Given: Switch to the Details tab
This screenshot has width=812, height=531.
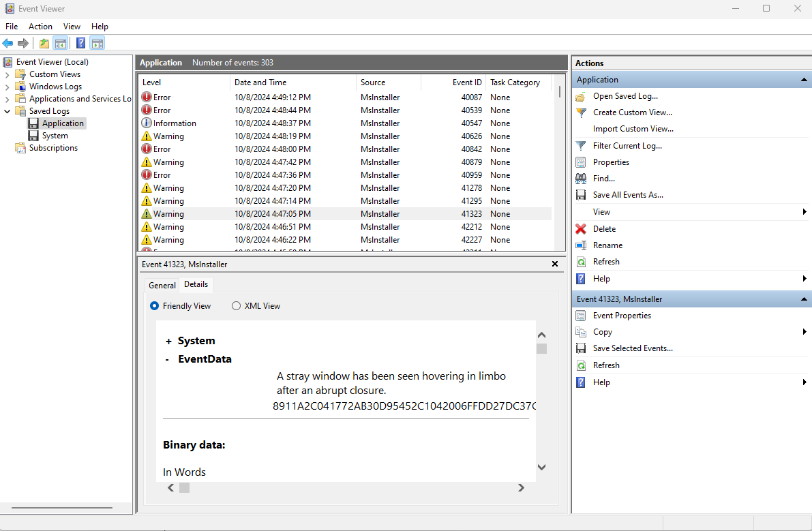Looking at the screenshot, I should 196,284.
